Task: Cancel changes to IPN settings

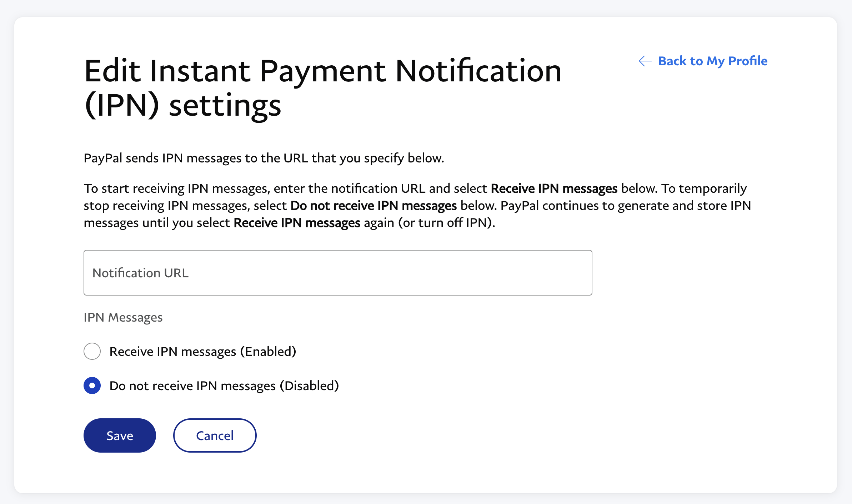Action: click(x=214, y=435)
